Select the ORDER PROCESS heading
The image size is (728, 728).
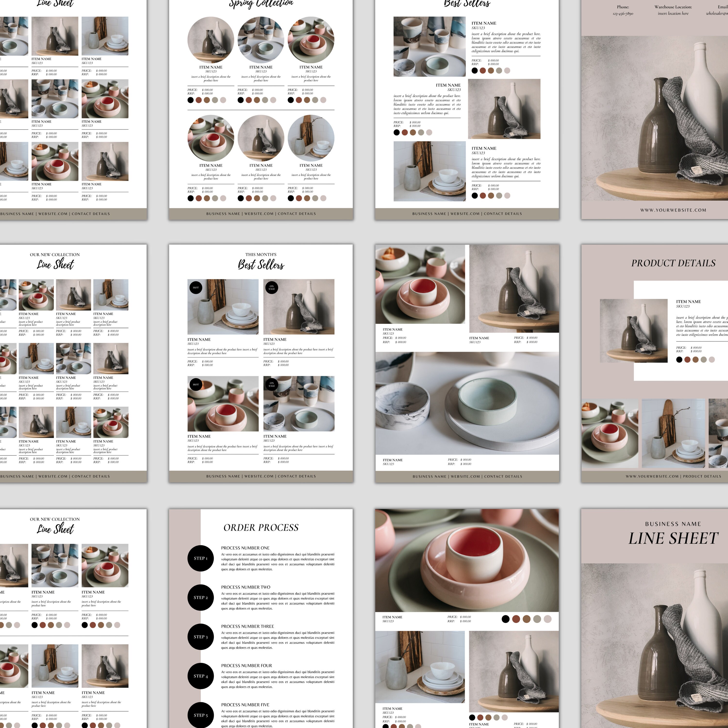tap(261, 528)
